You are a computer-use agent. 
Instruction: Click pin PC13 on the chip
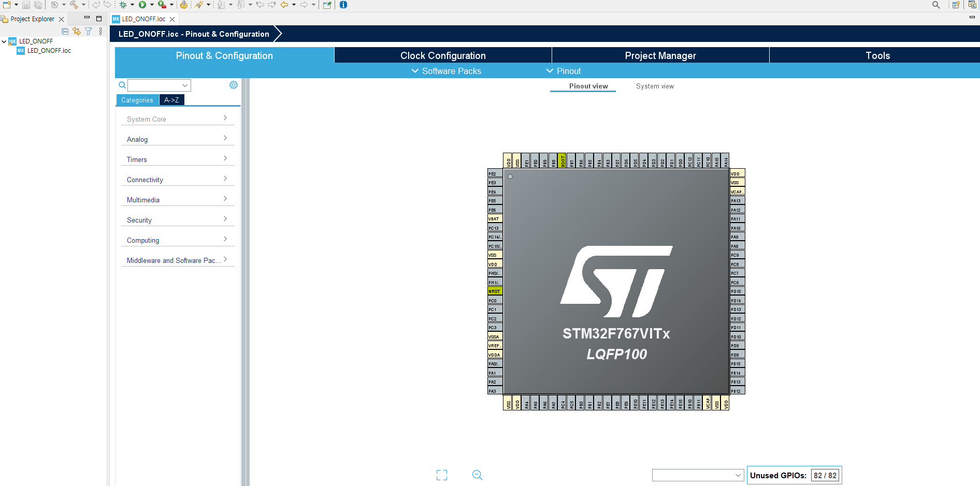495,228
